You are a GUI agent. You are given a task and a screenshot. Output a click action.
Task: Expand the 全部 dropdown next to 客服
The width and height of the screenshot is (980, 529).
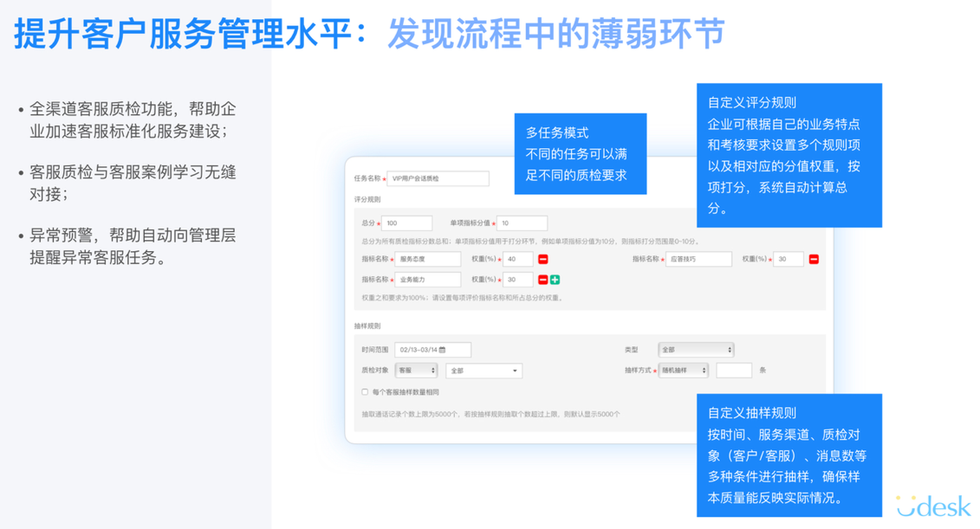(484, 369)
